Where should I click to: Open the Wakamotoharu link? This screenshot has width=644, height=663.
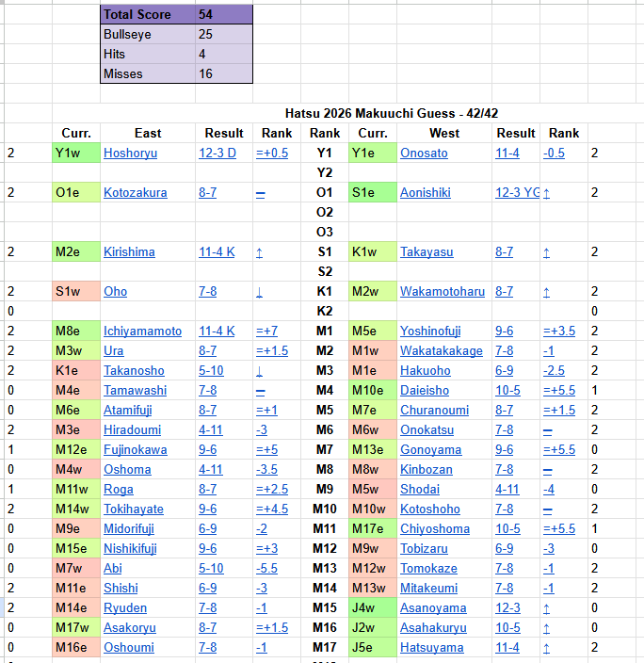(x=443, y=291)
